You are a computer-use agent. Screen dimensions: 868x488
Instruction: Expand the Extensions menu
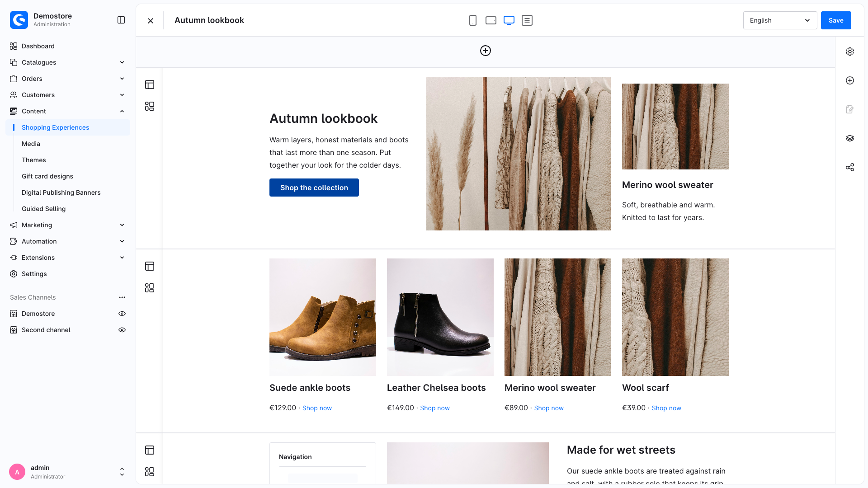point(68,258)
